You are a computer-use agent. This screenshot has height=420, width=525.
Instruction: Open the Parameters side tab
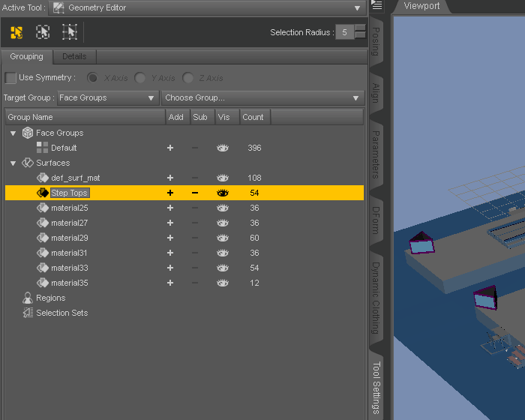pyautogui.click(x=376, y=154)
